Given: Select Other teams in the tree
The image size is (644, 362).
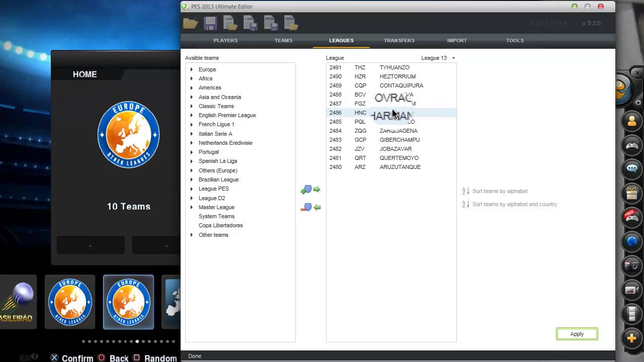Looking at the screenshot, I should tap(213, 235).
